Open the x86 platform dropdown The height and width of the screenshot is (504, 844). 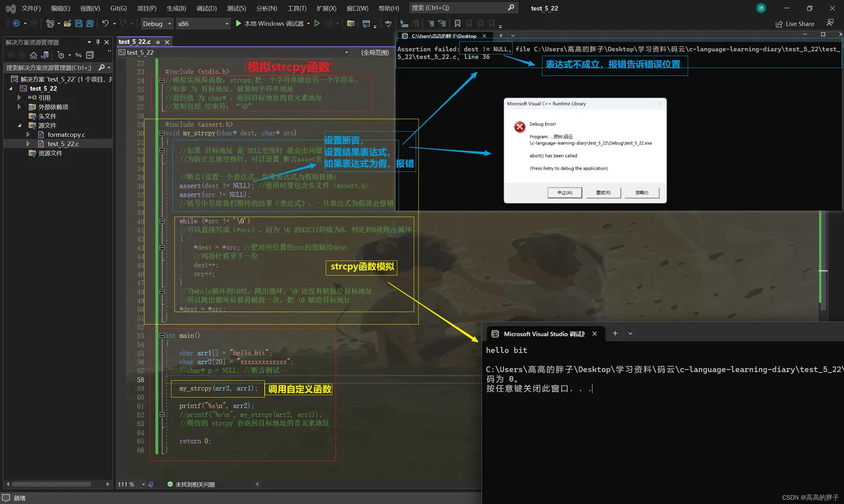click(203, 24)
